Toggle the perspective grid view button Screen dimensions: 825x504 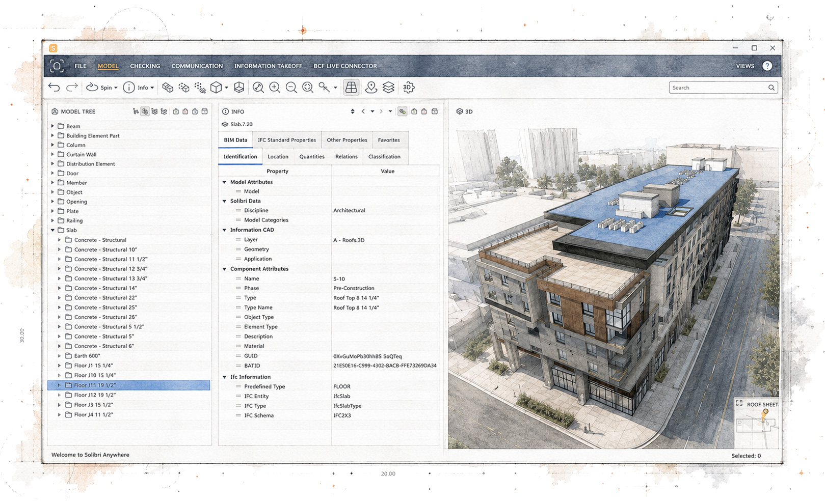(351, 88)
